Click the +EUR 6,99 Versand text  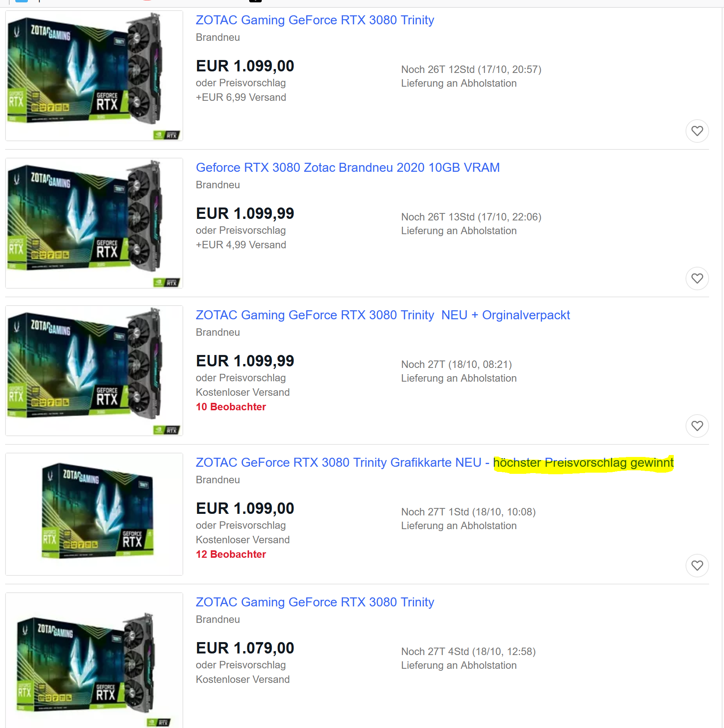pyautogui.click(x=241, y=97)
